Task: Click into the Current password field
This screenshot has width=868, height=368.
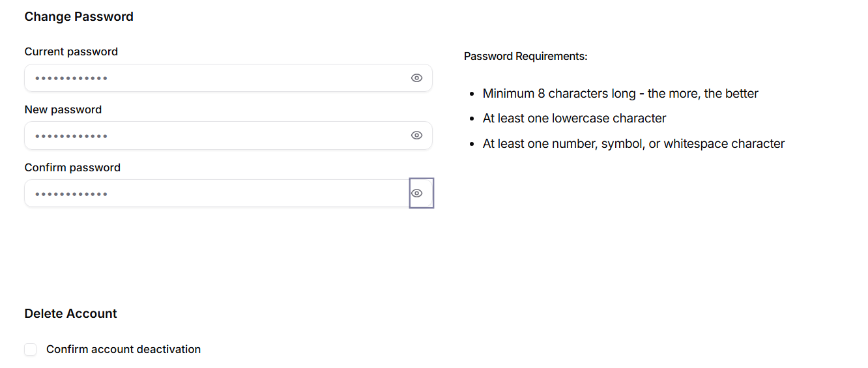Action: (215, 78)
